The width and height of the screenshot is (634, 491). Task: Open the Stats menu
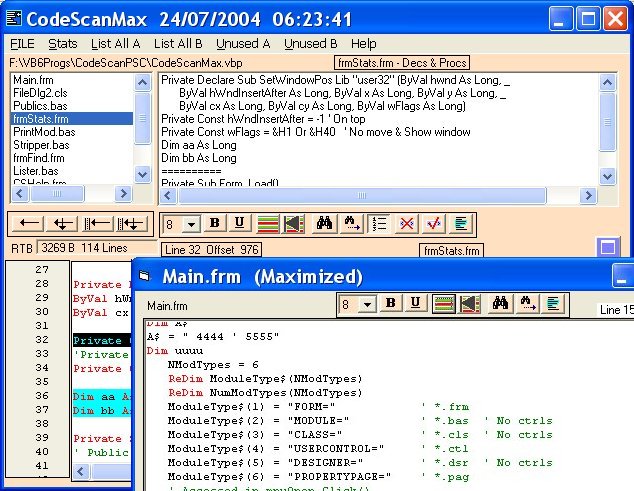coord(63,44)
